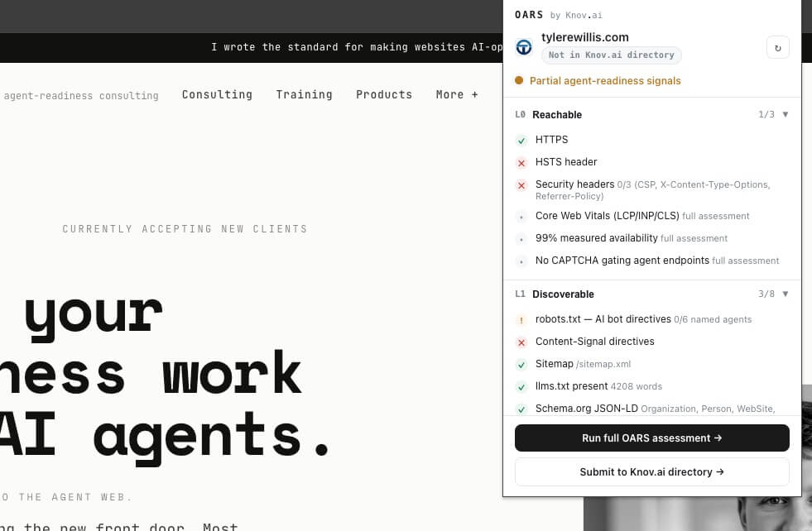Select No CAPTCHA gating agent endpoints row
Image resolution: width=812 pixels, height=531 pixels.
[x=657, y=261]
